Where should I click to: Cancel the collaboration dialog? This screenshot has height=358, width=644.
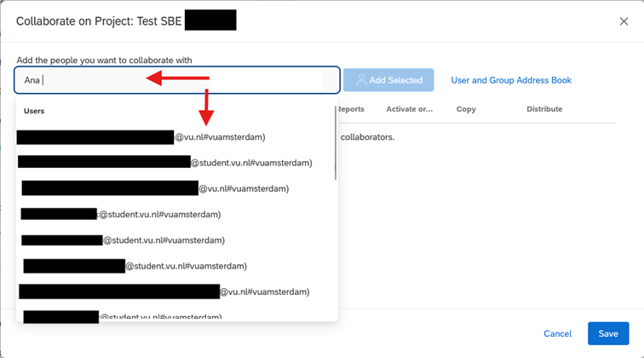(558, 333)
